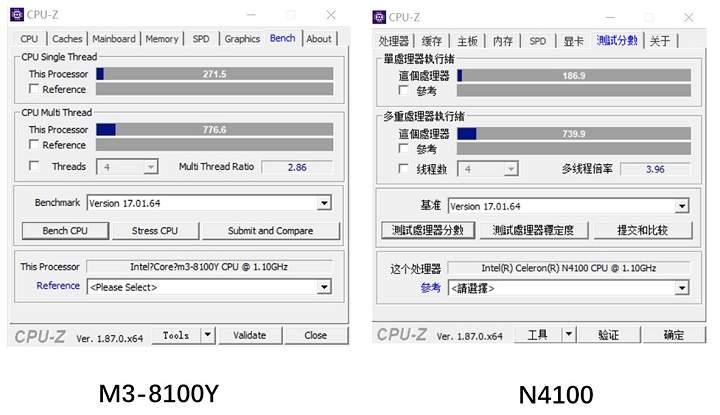Click the Intel Celeron N4100 processor name field

tap(566, 268)
